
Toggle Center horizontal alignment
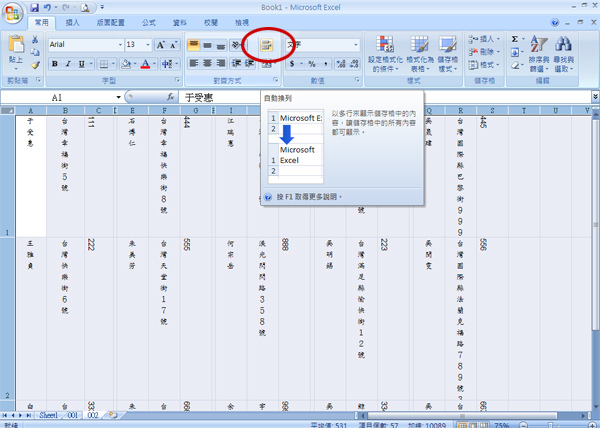tap(207, 63)
